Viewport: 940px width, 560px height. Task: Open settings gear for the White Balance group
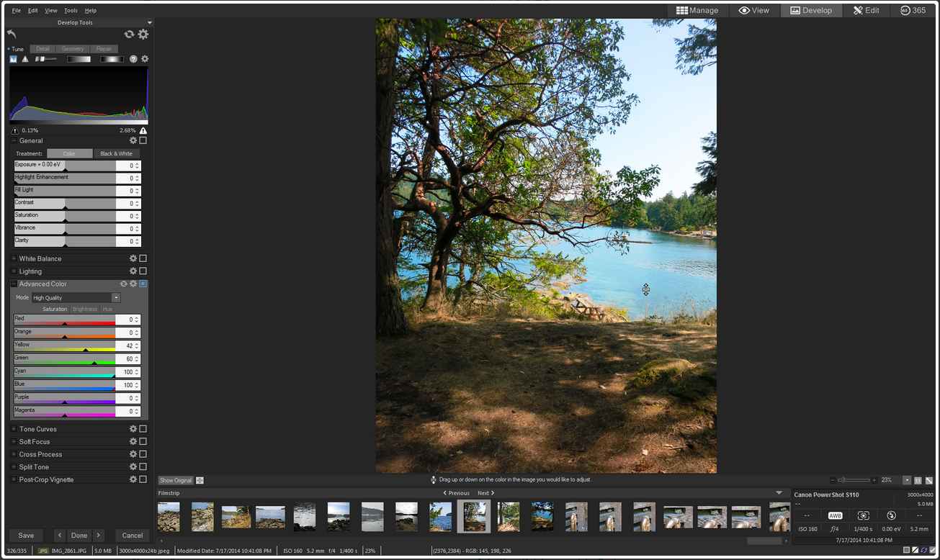pos(133,258)
